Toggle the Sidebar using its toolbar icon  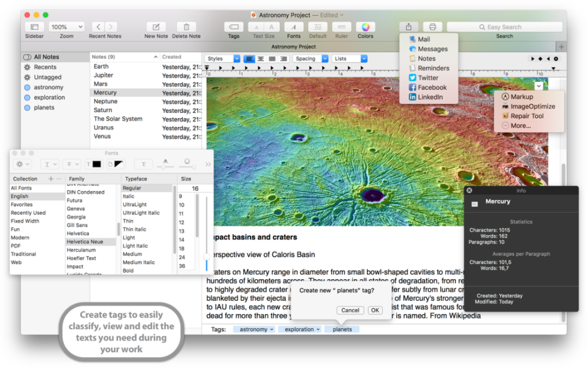pyautogui.click(x=34, y=26)
